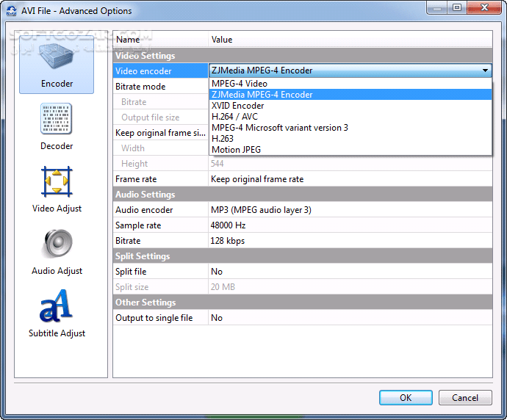
Task: Click the Other Settings section header
Action: point(303,303)
